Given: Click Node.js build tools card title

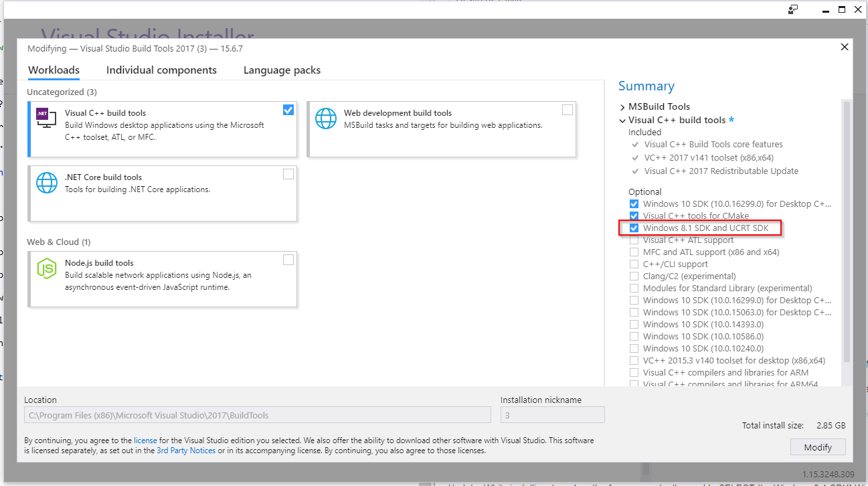Looking at the screenshot, I should pos(99,263).
